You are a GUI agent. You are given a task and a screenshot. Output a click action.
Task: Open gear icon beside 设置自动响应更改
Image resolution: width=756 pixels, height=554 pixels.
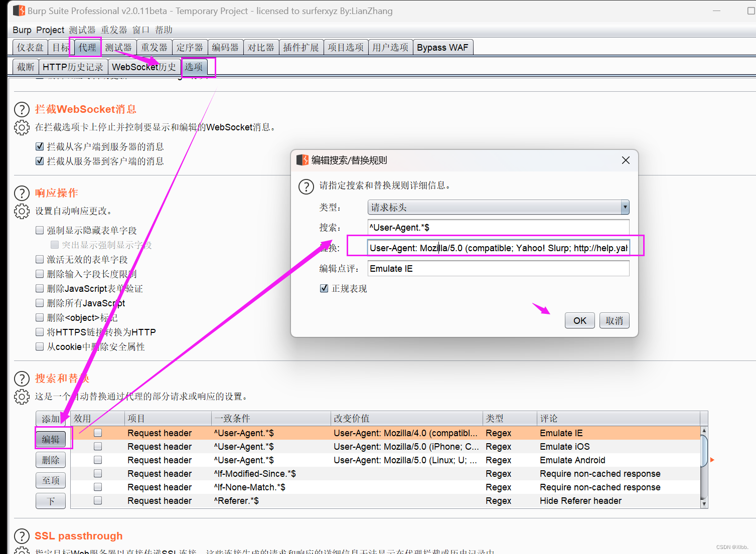(x=22, y=211)
